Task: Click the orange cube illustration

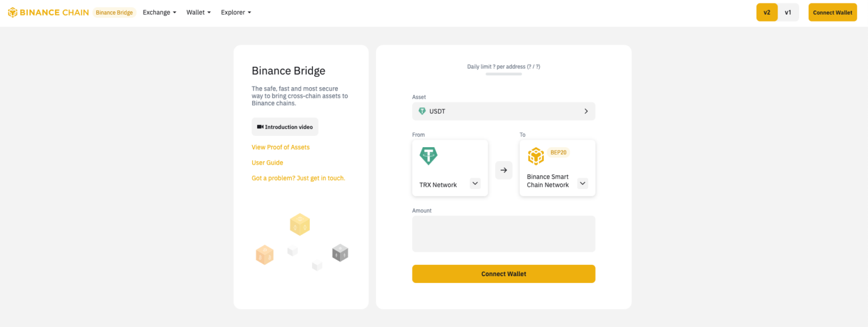Action: (264, 255)
